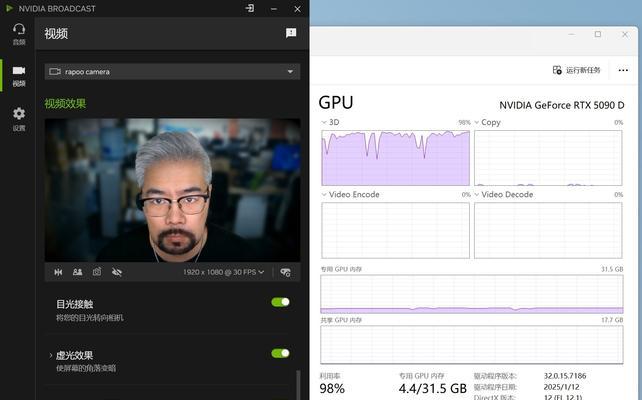The width and height of the screenshot is (642, 400).
Task: Expand the 虚光效果 effect chevron
Action: (x=51, y=355)
